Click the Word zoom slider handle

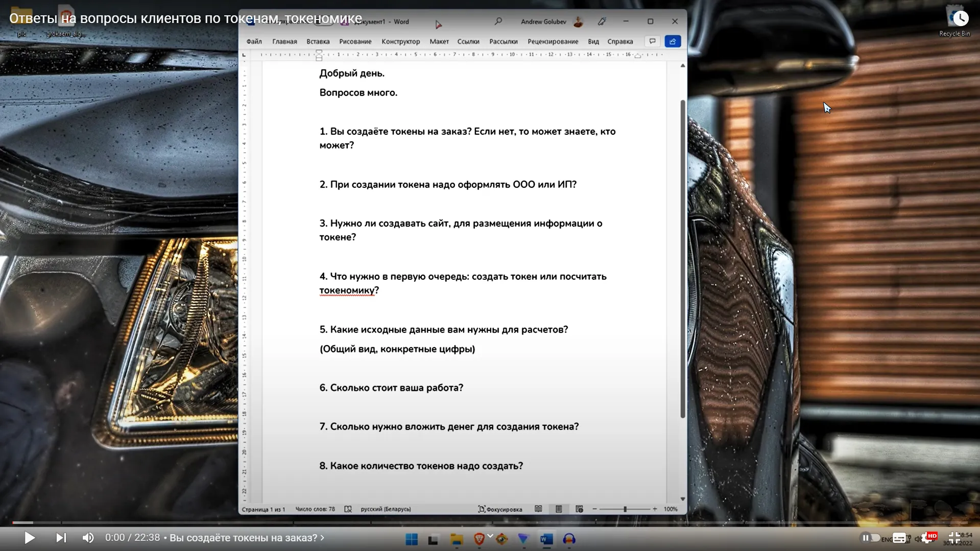tap(625, 509)
